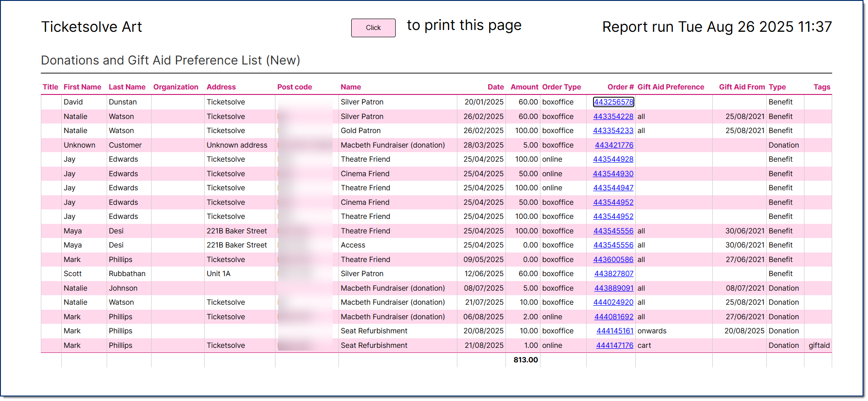Open order link 443544928
This screenshot has width=868, height=401.
613,159
